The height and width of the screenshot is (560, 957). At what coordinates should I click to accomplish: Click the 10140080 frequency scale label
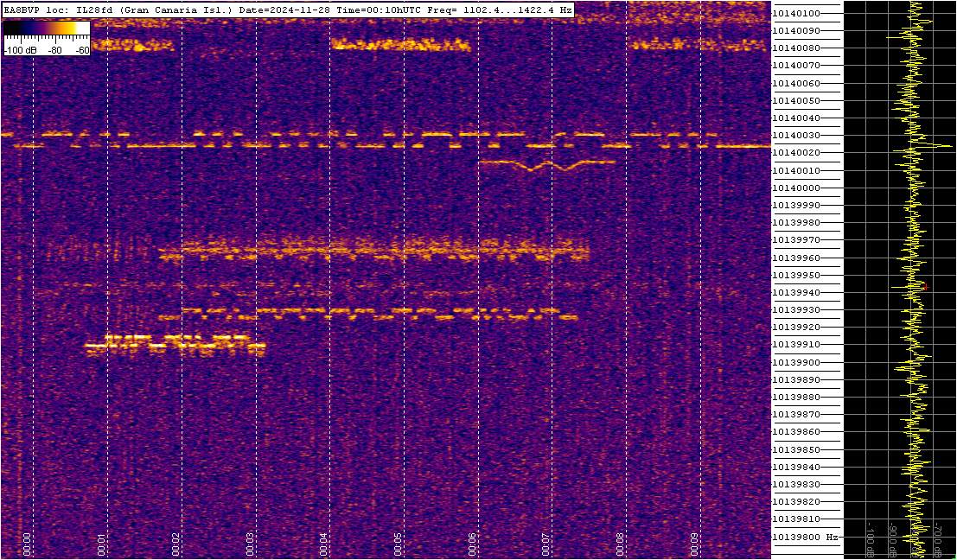click(796, 48)
